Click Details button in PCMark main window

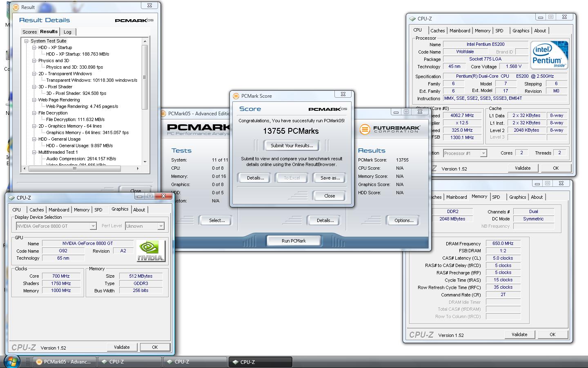coord(325,220)
